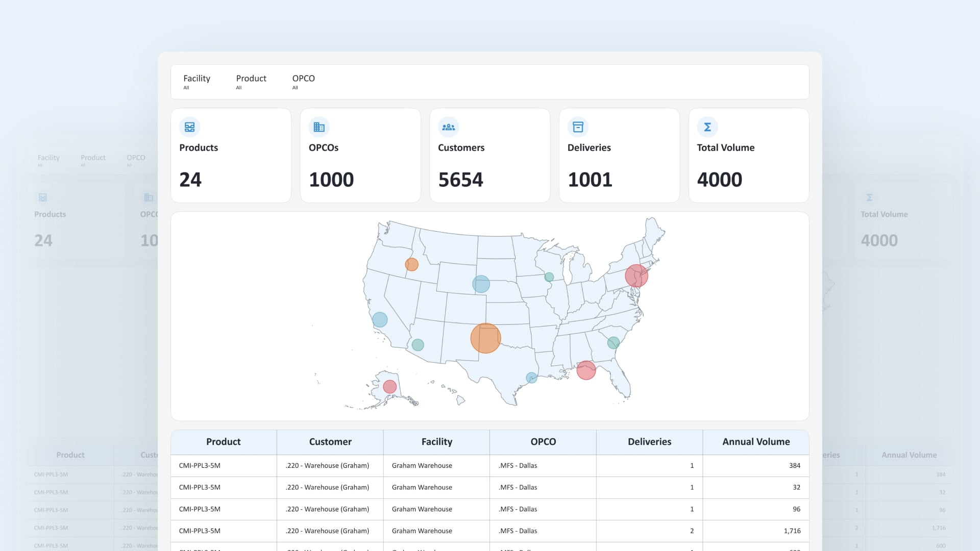The width and height of the screenshot is (980, 551).
Task: Click the Customers card title
Action: click(461, 147)
